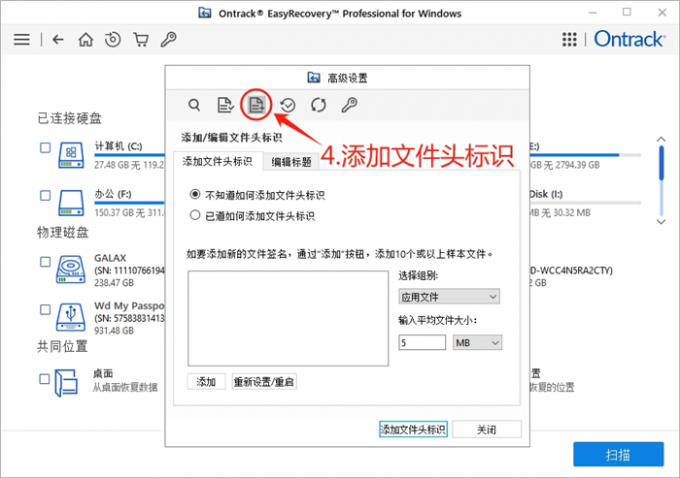Click the resume recovery icon

coord(113,39)
